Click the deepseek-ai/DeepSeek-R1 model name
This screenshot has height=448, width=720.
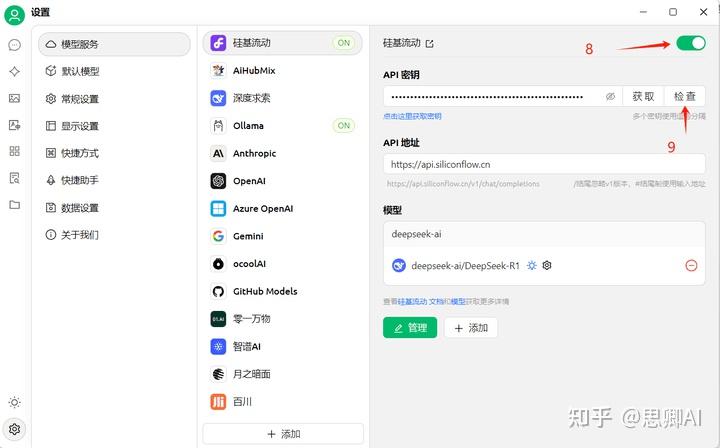coord(465,265)
